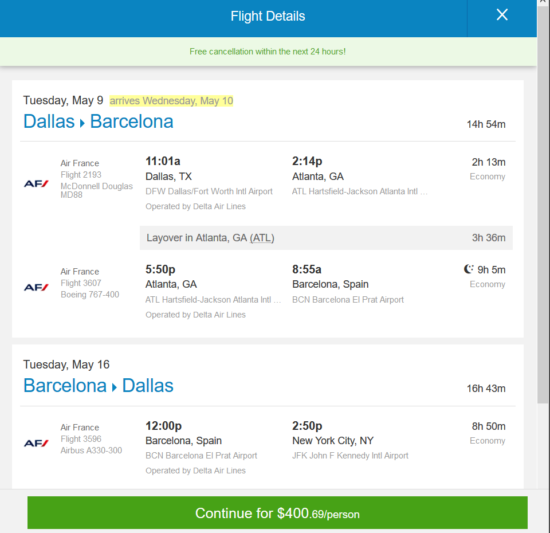Click the Air France logo for Flight 3596
Viewport: 550px width, 533px height.
coord(36,443)
